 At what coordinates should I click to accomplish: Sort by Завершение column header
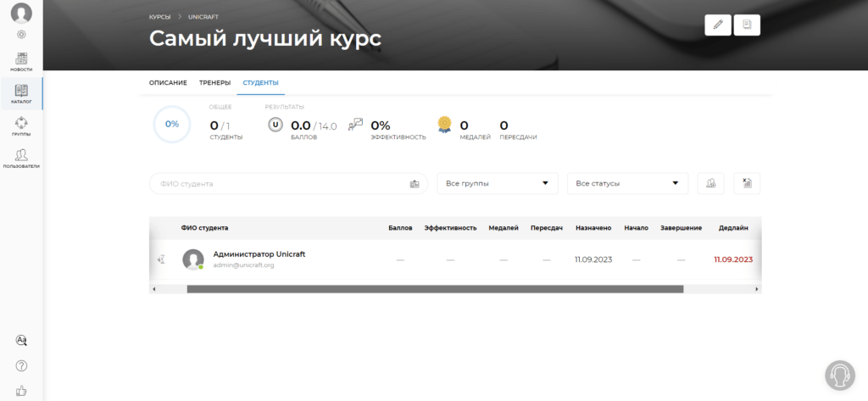pos(681,228)
